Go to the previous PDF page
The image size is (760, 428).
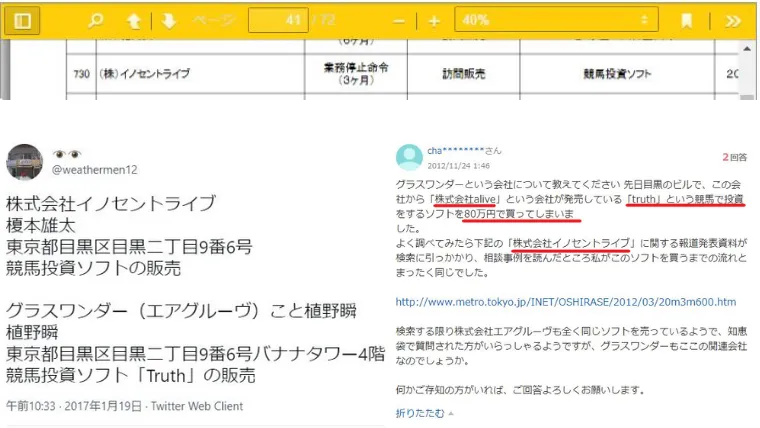coord(134,21)
